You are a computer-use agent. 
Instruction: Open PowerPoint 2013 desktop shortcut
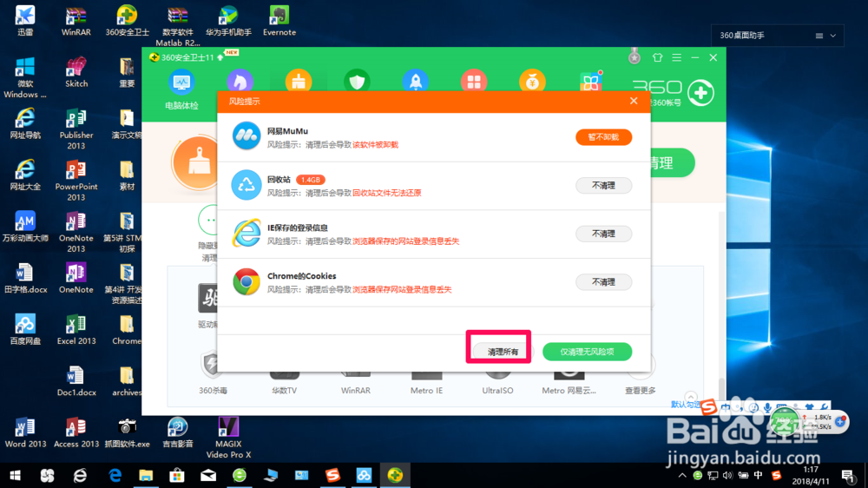(76, 181)
